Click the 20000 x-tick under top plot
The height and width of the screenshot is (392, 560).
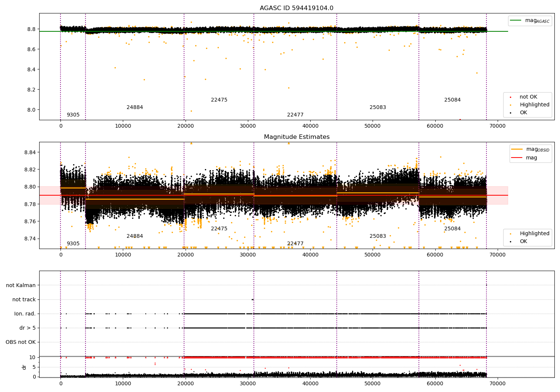click(185, 126)
